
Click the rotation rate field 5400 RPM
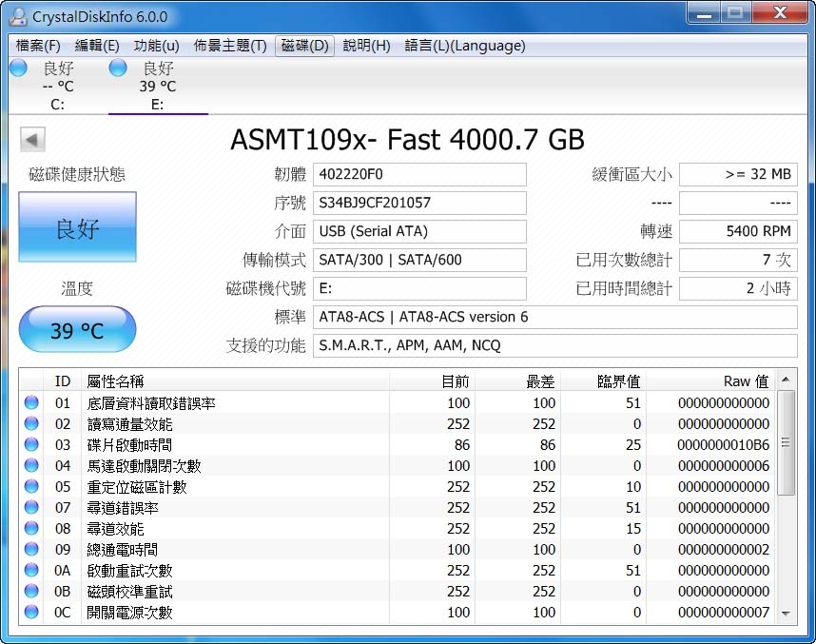(x=738, y=231)
